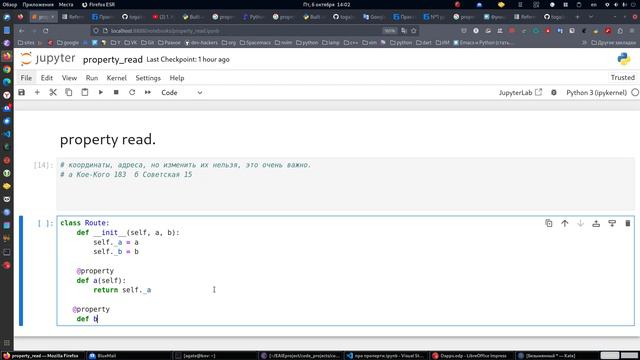640x360 pixels.
Task: Click the debugger bug icon
Action: (554, 93)
